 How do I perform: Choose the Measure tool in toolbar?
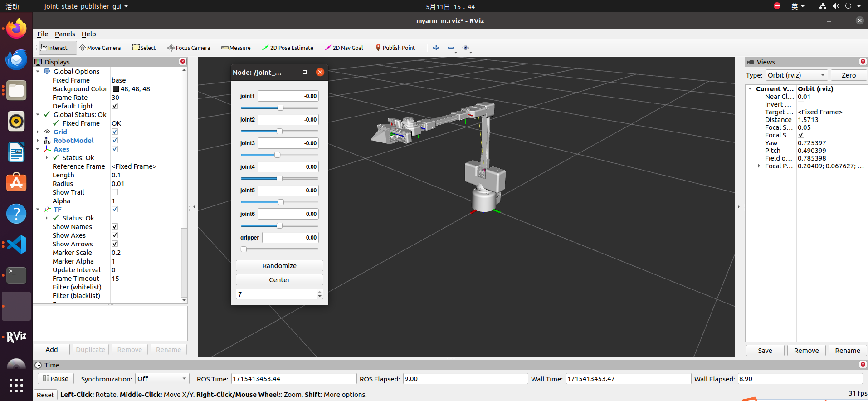click(x=236, y=48)
